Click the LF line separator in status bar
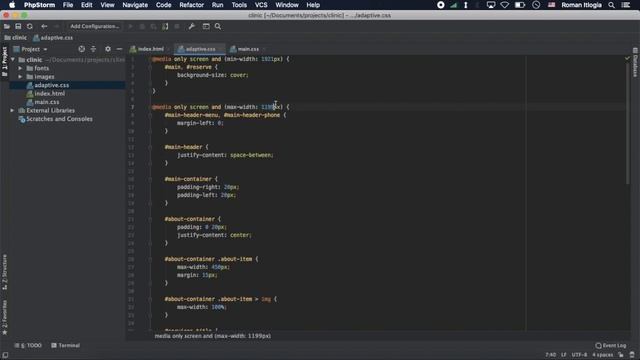This screenshot has width=640, height=360. coord(564,355)
